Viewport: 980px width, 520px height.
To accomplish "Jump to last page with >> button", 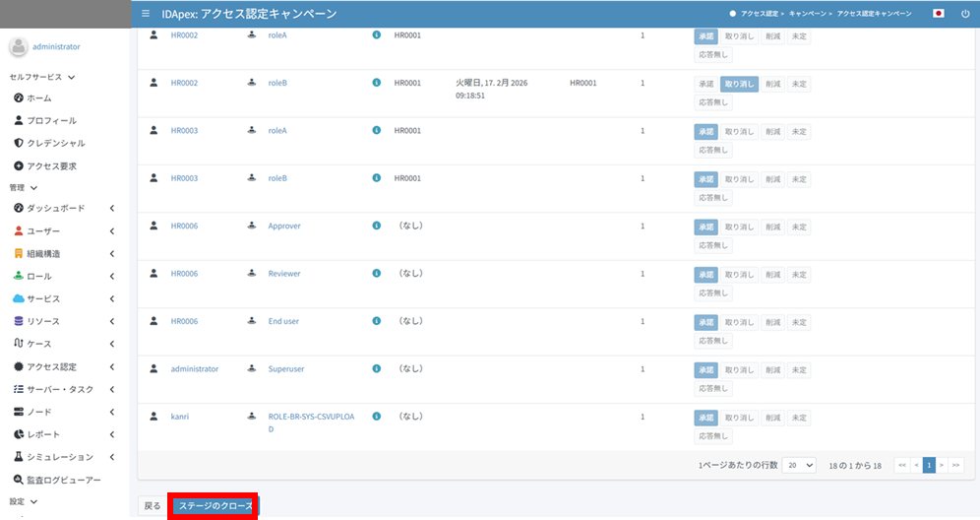I will point(955,465).
